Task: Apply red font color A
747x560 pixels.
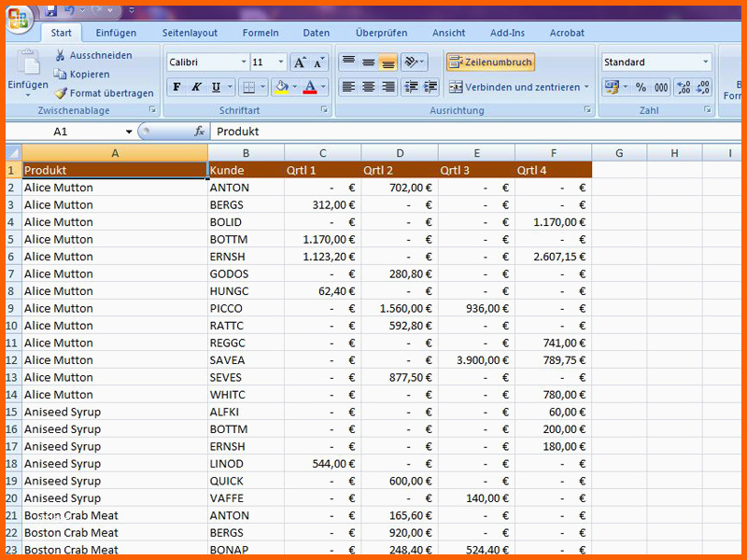Action: (310, 87)
